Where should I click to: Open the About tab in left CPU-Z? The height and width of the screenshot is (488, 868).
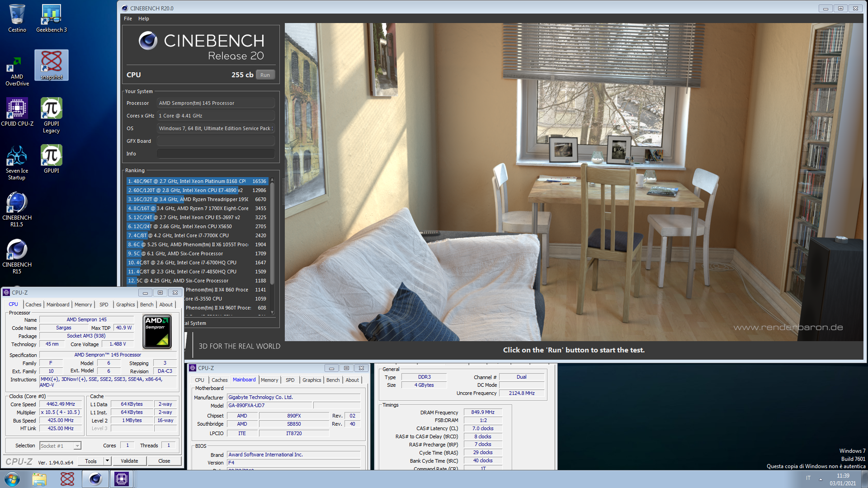point(166,305)
